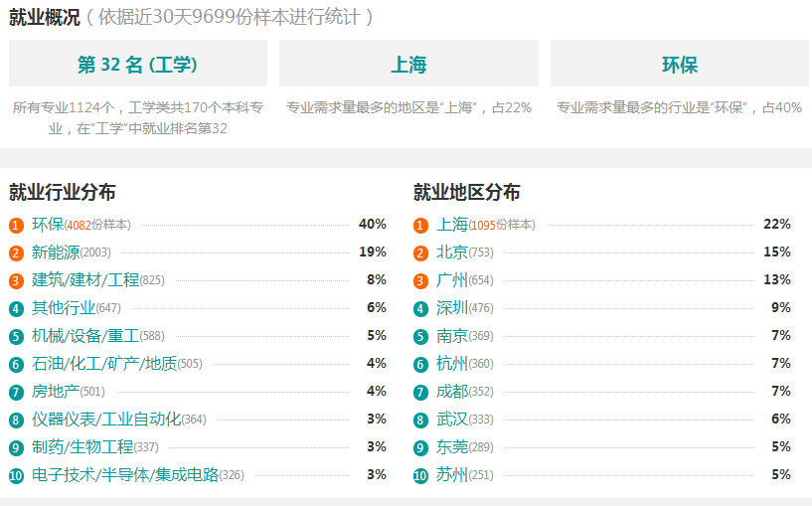Image resolution: width=812 pixels, height=506 pixels.
Task: Click the 依据近30天9699份样本 subtitle
Action: tap(229, 18)
